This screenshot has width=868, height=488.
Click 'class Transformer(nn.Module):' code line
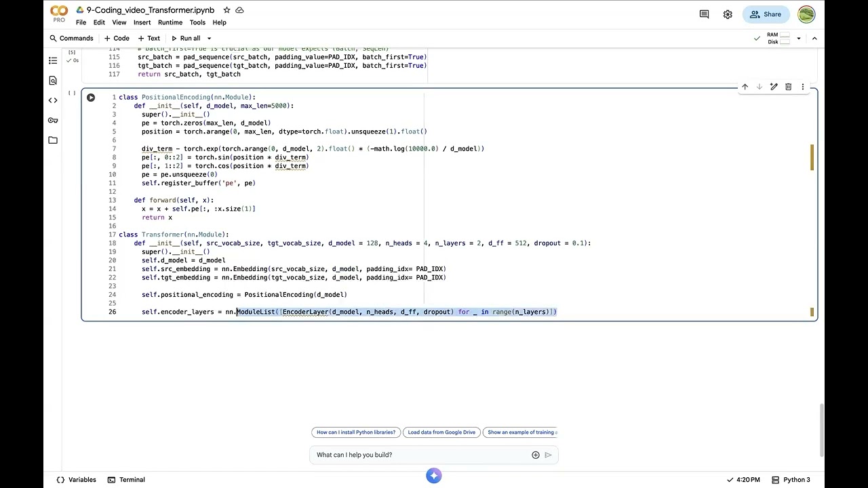coord(174,235)
